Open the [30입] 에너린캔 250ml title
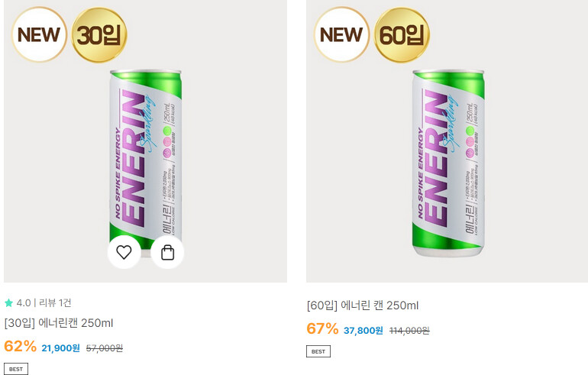 [x=59, y=323]
